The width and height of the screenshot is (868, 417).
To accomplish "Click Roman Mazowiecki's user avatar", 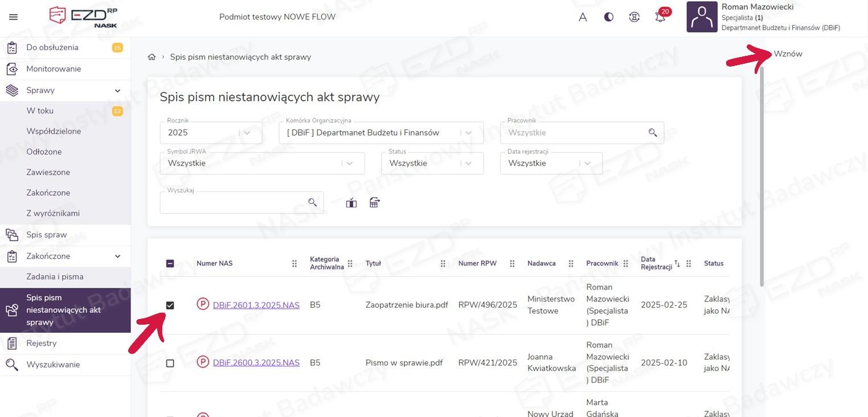I will (702, 17).
